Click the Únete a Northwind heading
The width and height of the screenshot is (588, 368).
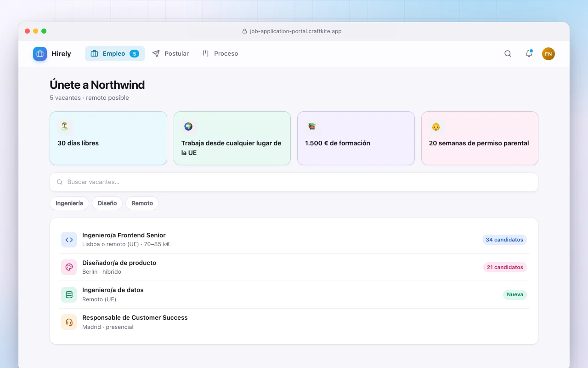pos(97,85)
